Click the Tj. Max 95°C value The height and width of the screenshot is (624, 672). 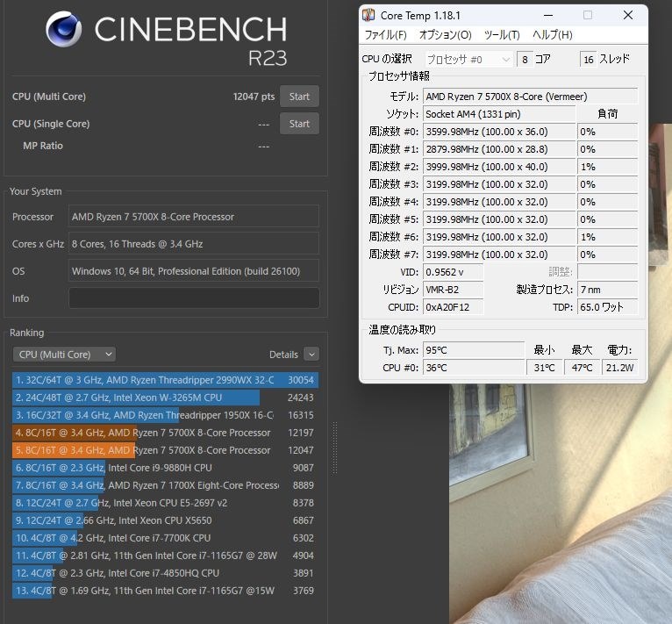click(x=474, y=350)
